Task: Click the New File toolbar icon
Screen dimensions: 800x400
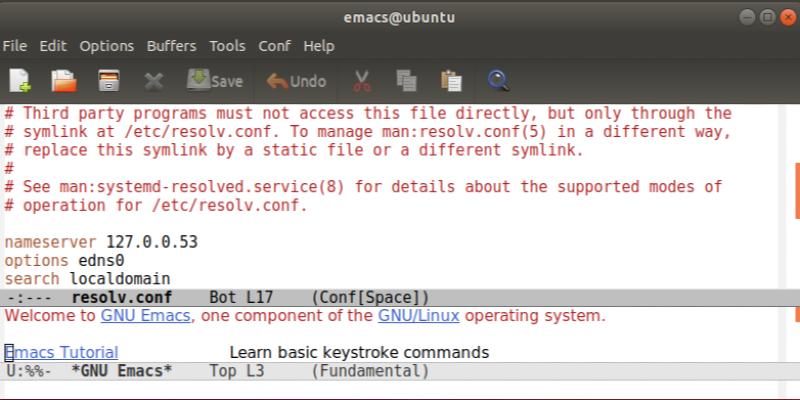Action: coord(20,81)
